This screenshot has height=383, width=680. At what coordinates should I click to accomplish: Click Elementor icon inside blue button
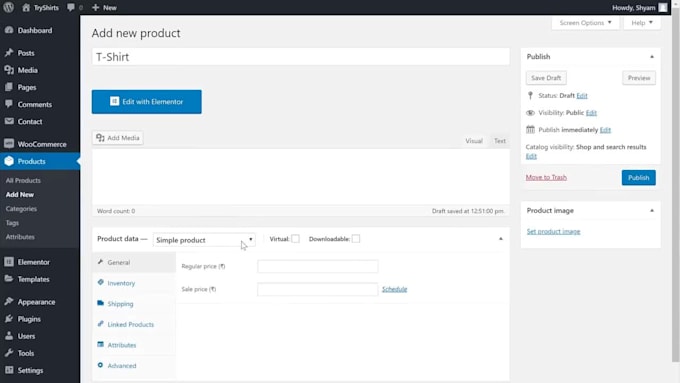(114, 101)
